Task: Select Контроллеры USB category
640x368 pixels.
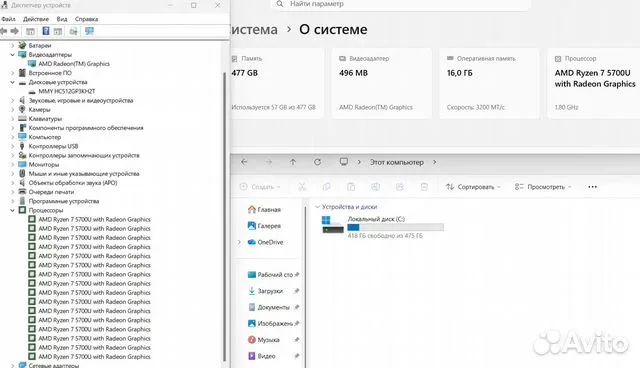Action: pos(53,146)
